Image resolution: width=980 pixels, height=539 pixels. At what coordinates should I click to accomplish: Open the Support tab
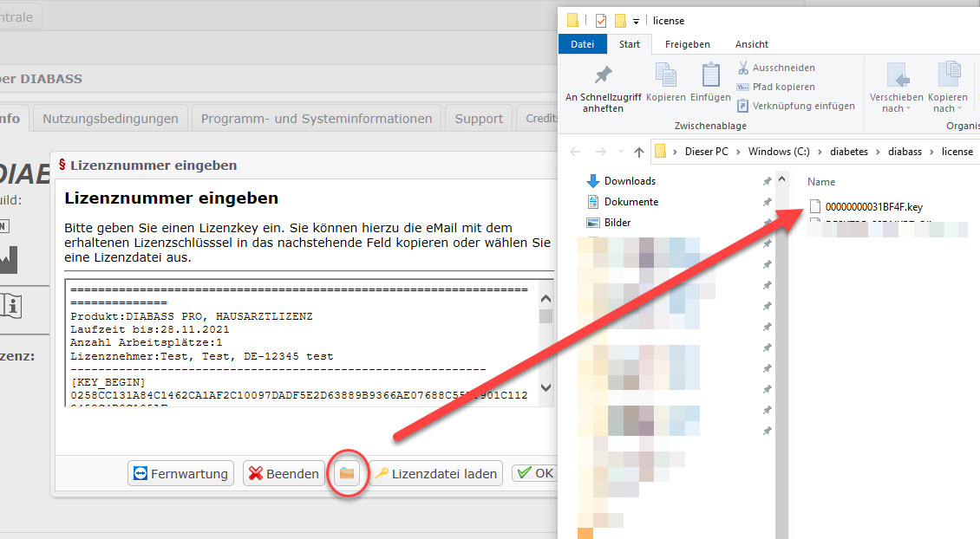479,119
